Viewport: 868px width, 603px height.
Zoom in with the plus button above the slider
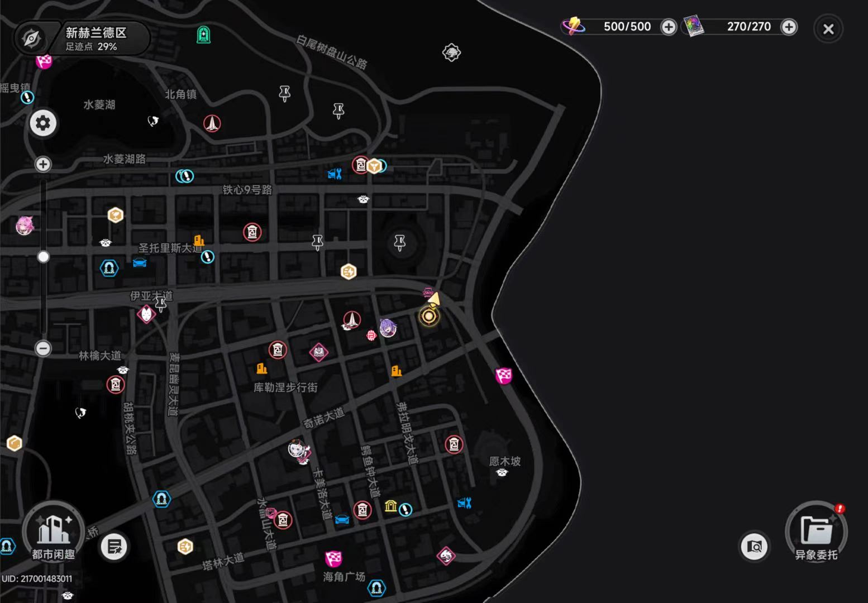[43, 164]
